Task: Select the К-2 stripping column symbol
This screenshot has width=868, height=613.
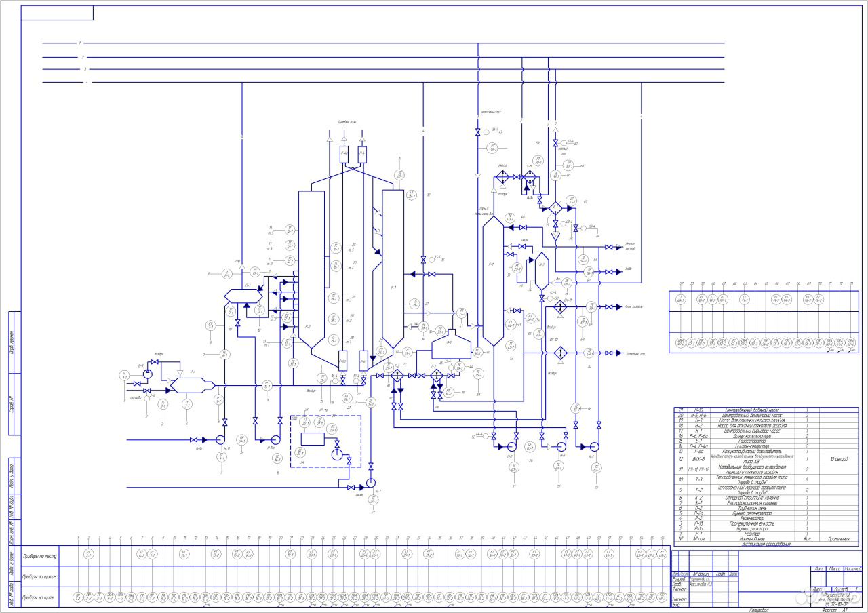Action: pyautogui.click(x=542, y=271)
